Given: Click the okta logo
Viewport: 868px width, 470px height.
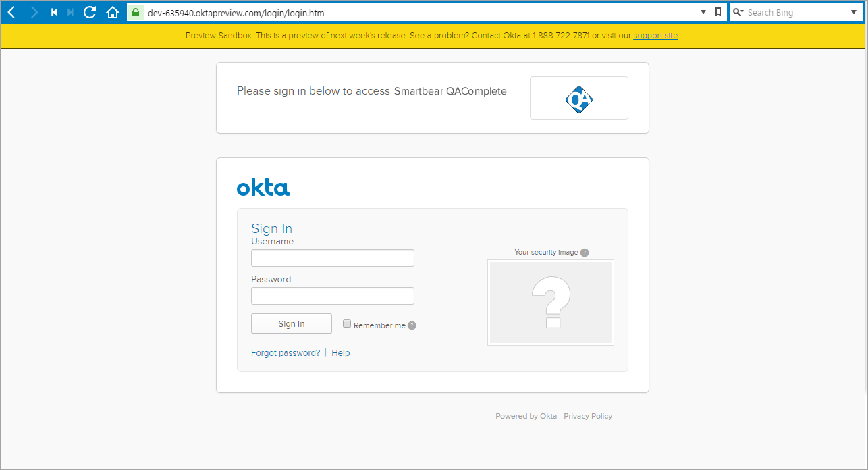Looking at the screenshot, I should (x=263, y=188).
